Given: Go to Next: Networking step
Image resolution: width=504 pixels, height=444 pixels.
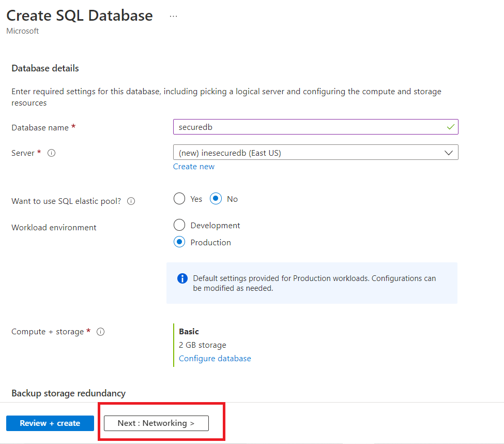Looking at the screenshot, I should [x=156, y=423].
